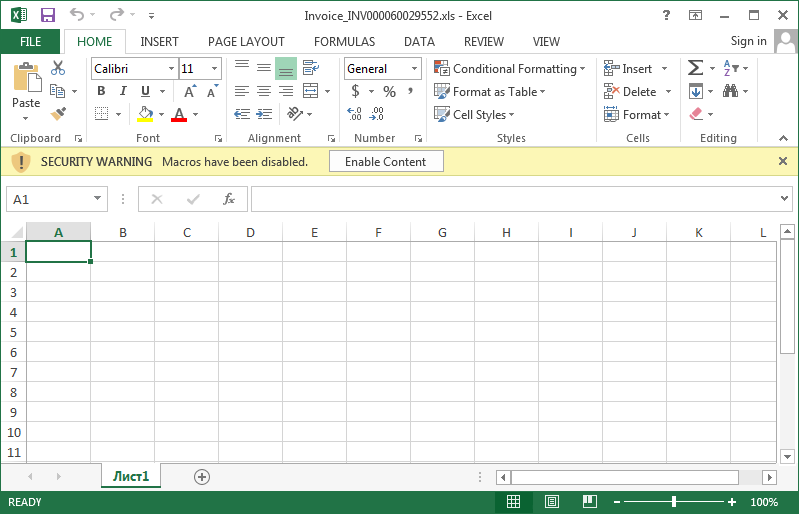
Task: Toggle Bottom Align button
Action: [286, 68]
